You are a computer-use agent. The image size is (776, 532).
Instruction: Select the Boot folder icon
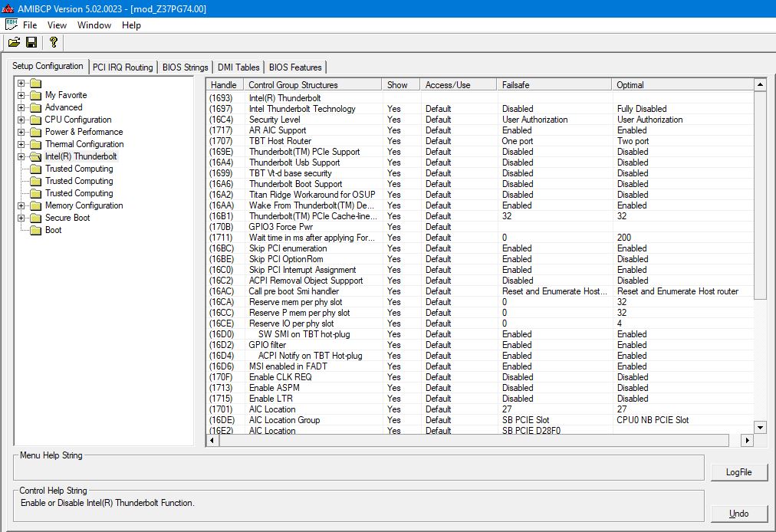point(35,230)
